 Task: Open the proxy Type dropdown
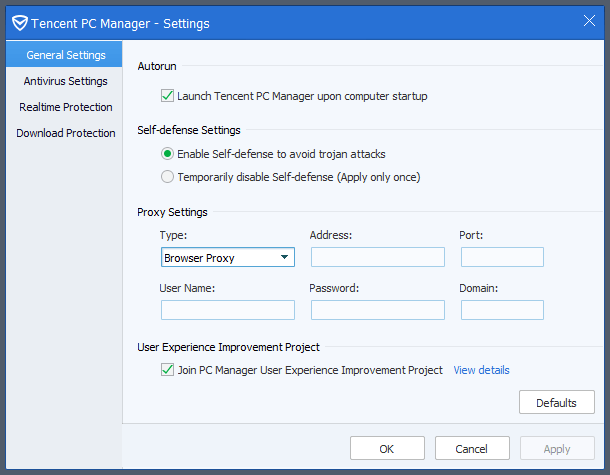pos(227,258)
